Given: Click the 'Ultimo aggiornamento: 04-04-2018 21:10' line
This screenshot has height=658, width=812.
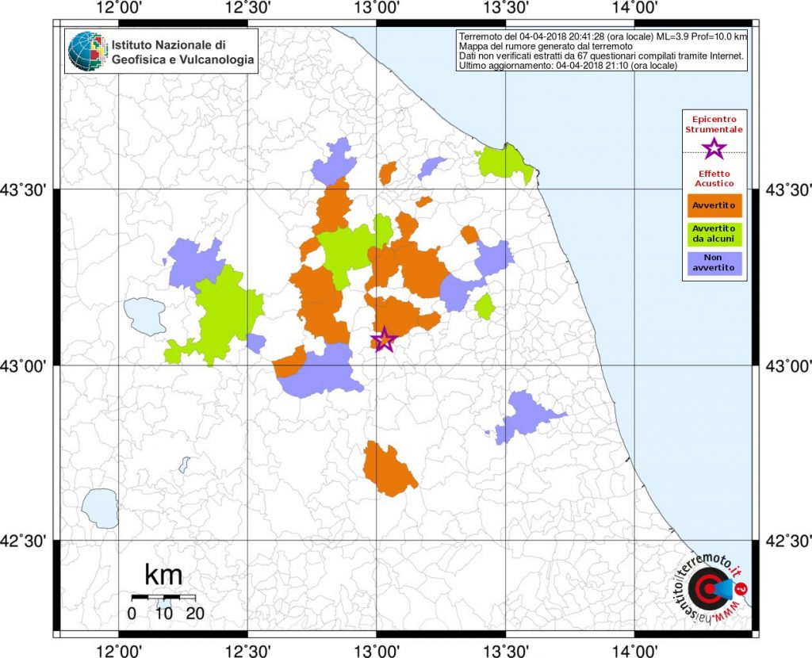Looking at the screenshot, I should click(568, 66).
